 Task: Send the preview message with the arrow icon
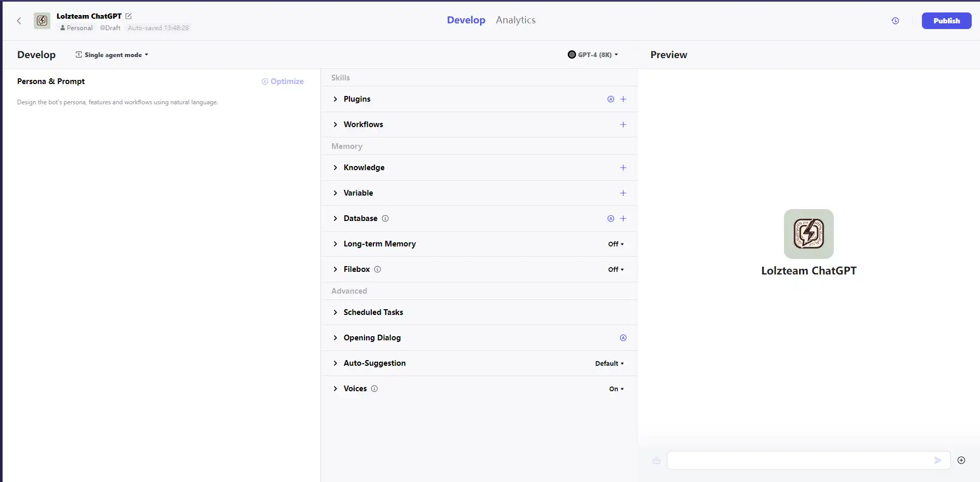click(x=937, y=460)
